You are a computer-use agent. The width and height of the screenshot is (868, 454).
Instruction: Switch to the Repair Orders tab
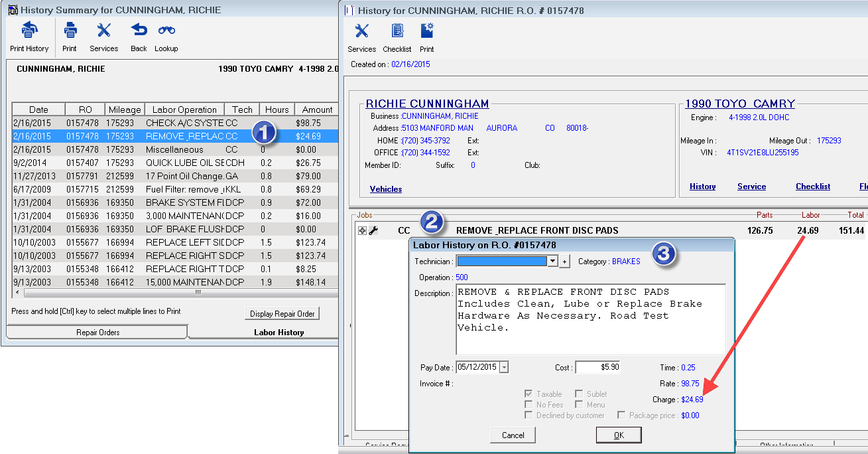(x=97, y=332)
